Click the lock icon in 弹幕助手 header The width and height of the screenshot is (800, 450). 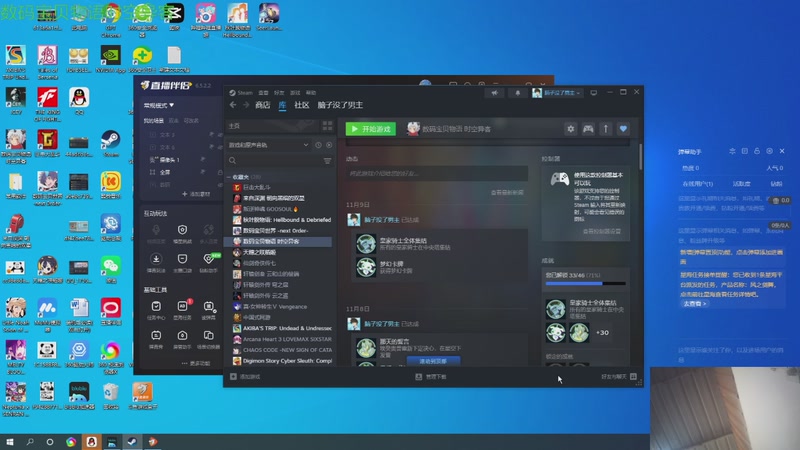[757, 151]
